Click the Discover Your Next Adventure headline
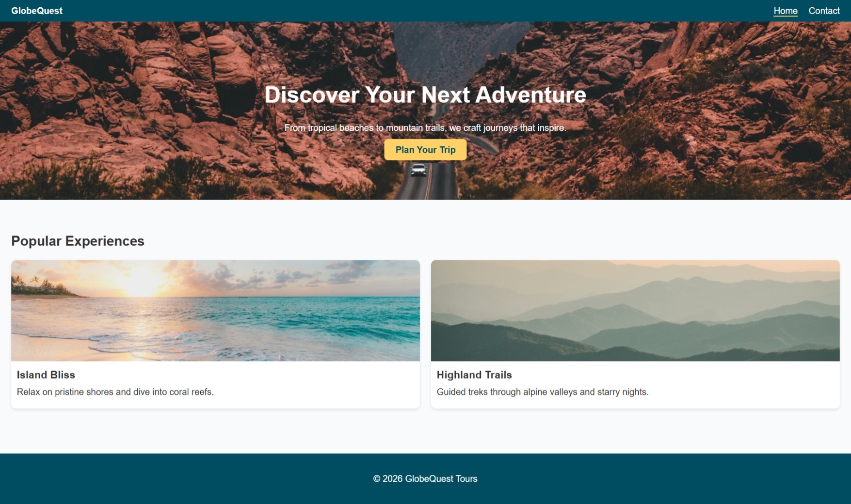Screen dimensions: 851x504 click(x=425, y=94)
